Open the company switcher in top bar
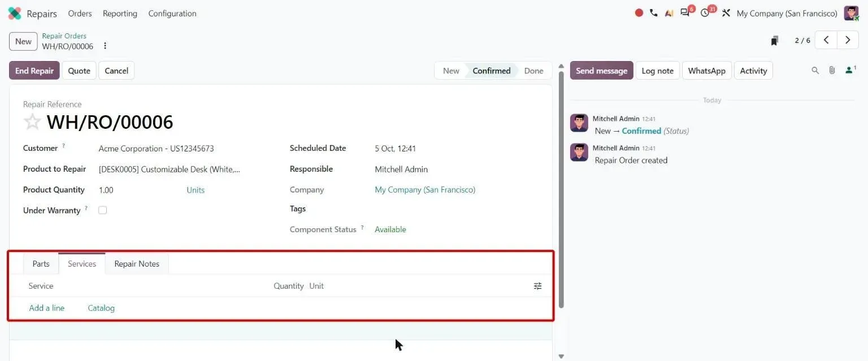This screenshot has width=868, height=361. pos(787,14)
